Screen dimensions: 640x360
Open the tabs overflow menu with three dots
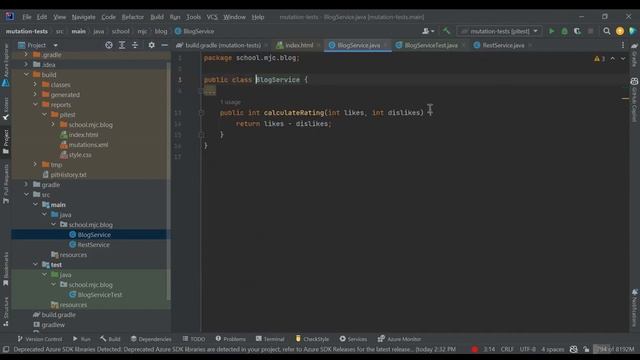point(622,45)
